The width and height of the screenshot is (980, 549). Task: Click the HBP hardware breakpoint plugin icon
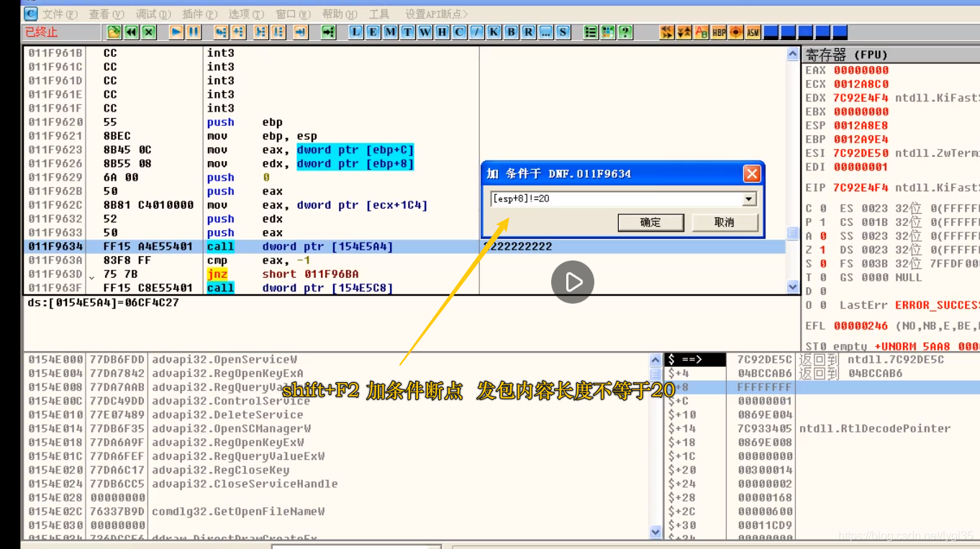click(x=719, y=32)
